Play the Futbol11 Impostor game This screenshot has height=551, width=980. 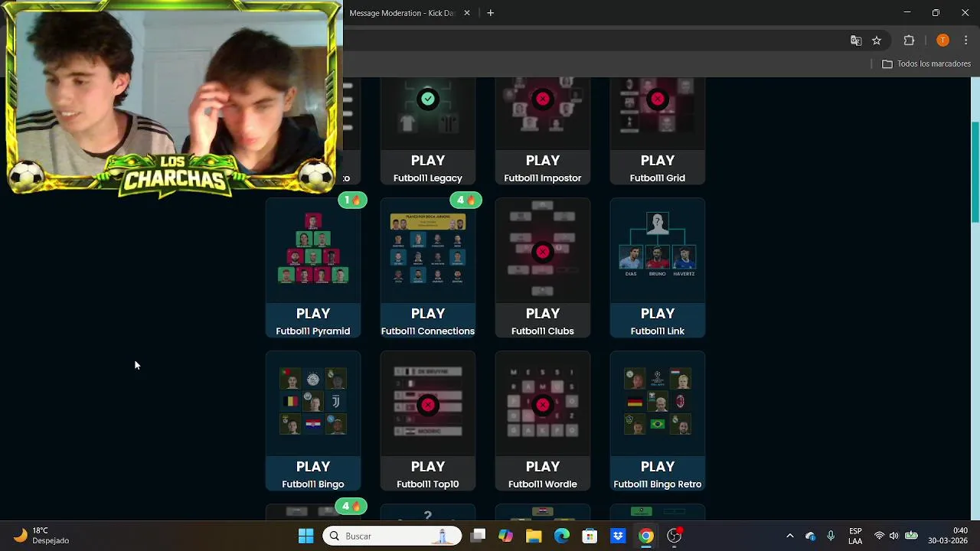[x=543, y=131]
